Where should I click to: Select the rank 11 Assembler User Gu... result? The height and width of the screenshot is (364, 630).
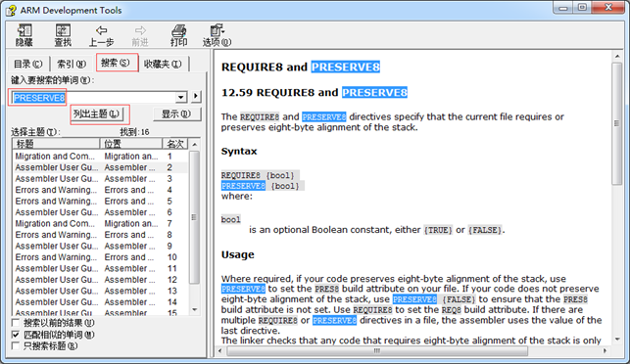[x=101, y=268]
